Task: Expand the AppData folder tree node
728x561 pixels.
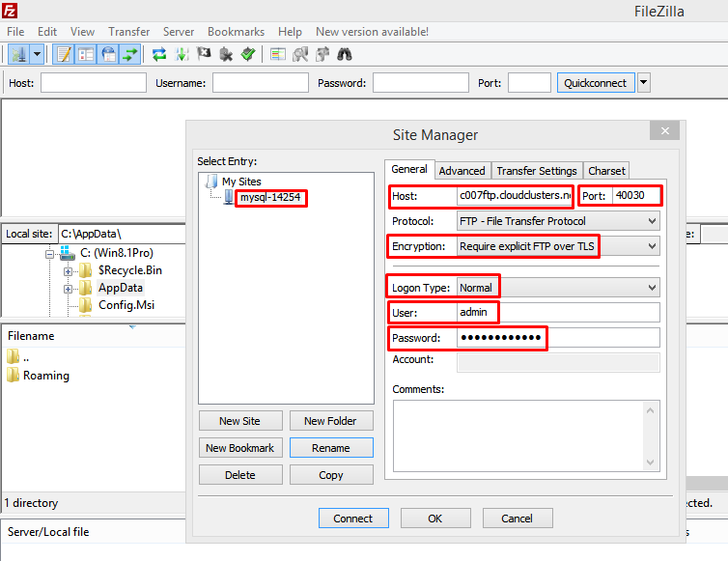Action: (x=69, y=288)
